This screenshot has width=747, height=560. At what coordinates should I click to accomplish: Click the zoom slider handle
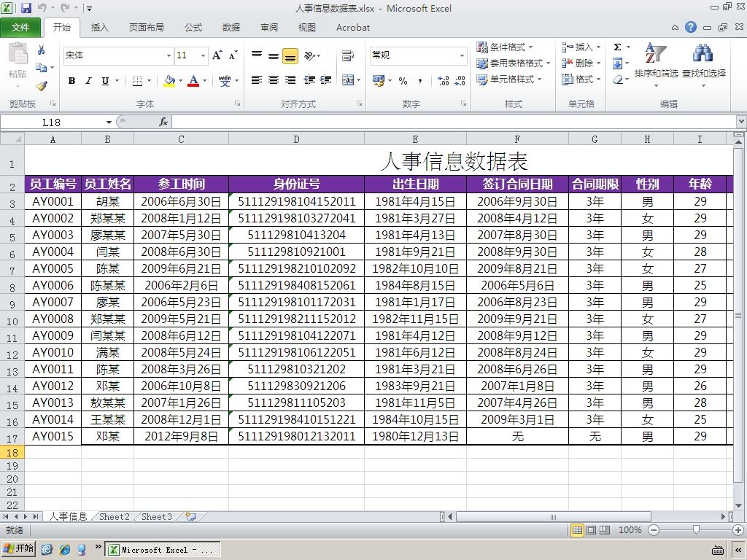pos(696,530)
